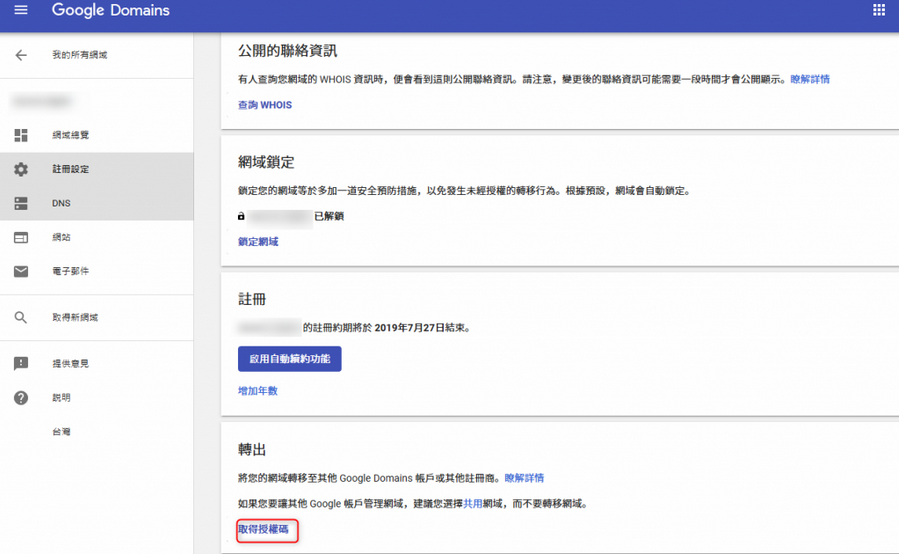The width and height of the screenshot is (899, 554).
Task: Click the 註冊設定 gear icon
Action: 21,169
